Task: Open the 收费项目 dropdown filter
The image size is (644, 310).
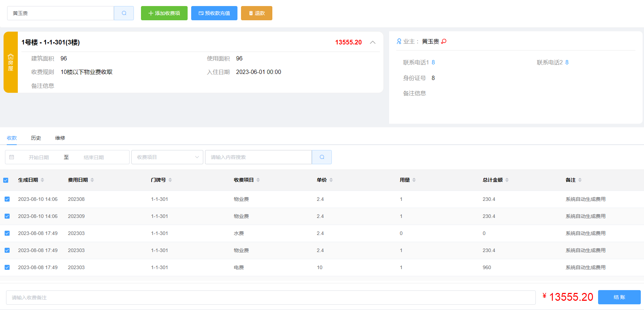Action: pyautogui.click(x=167, y=157)
